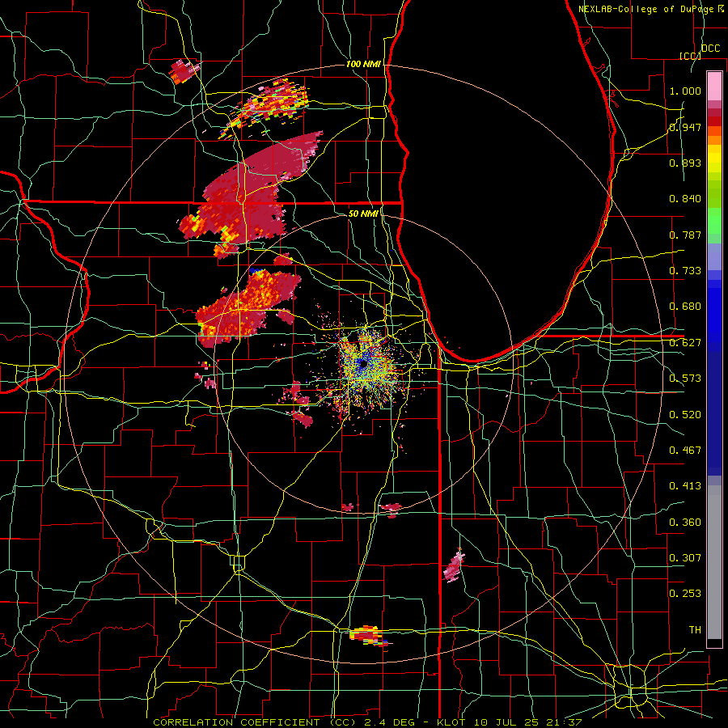Click the 2.4 DEG elevation text

[389, 722]
